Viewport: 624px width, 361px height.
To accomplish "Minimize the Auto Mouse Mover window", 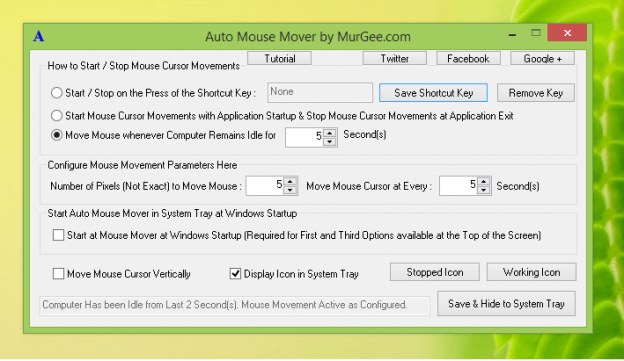I will [x=512, y=35].
